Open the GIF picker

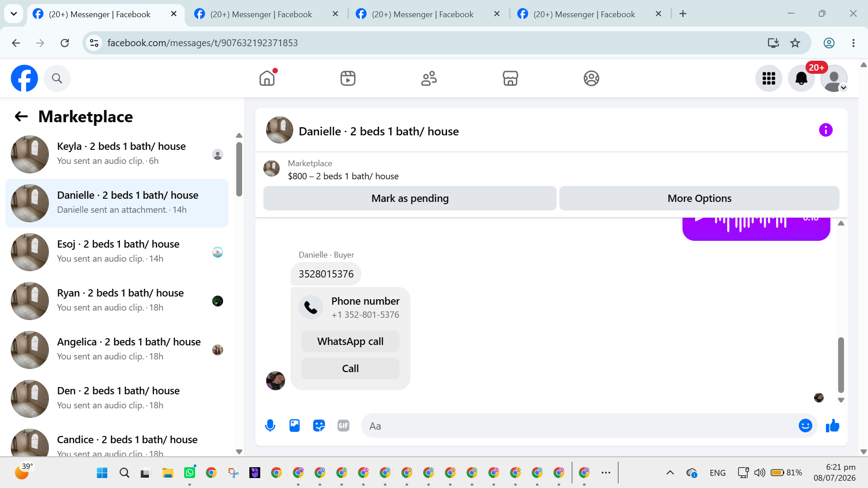click(343, 426)
